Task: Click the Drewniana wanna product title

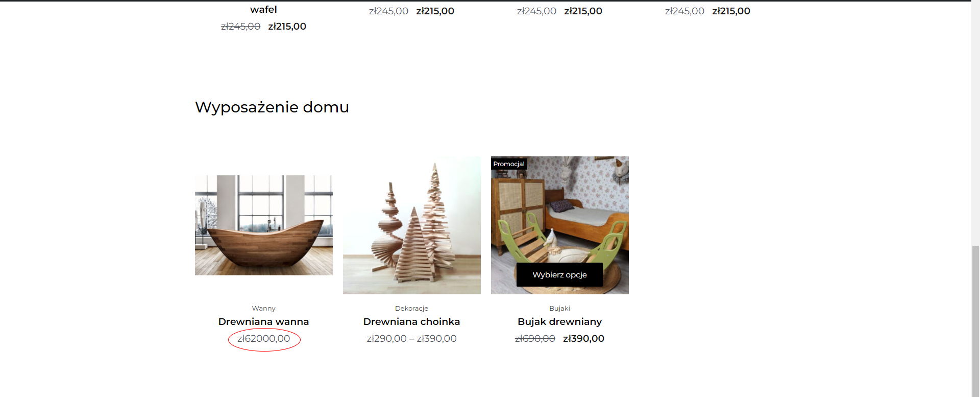Action: coord(263,321)
